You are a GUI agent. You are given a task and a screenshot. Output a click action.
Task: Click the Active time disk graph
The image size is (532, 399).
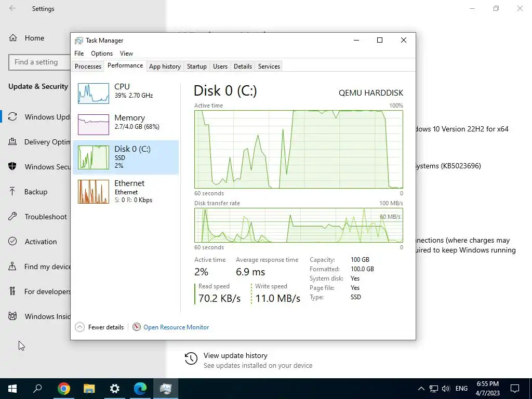[299, 149]
